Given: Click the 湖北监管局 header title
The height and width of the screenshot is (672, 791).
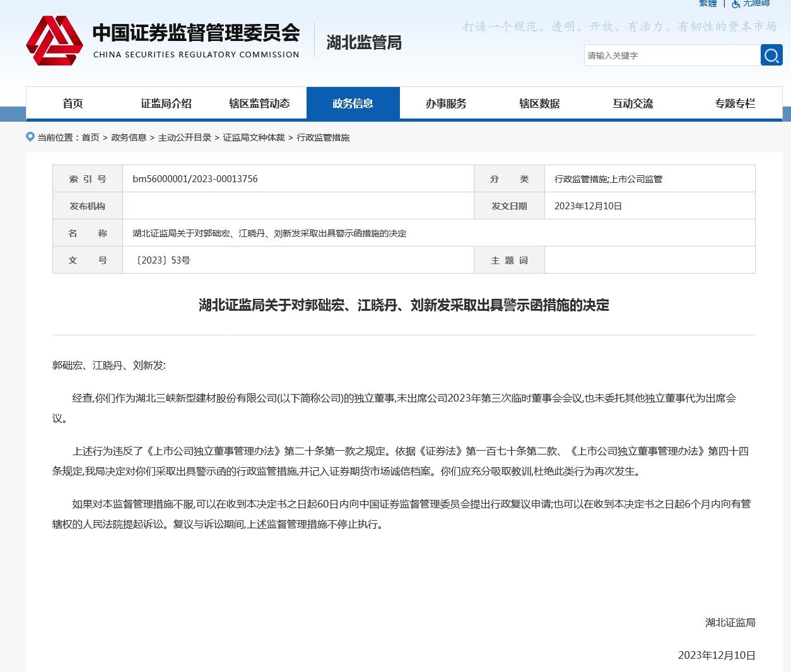Looking at the screenshot, I should (x=364, y=43).
